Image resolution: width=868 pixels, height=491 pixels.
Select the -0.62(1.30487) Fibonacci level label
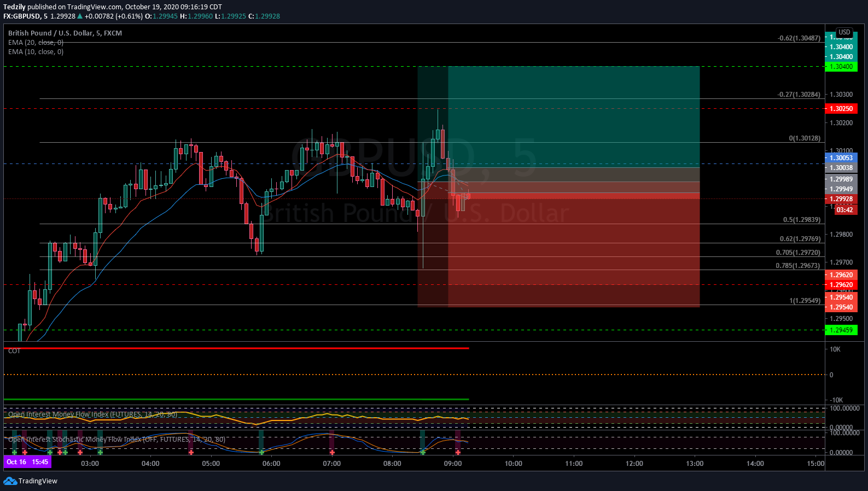799,38
